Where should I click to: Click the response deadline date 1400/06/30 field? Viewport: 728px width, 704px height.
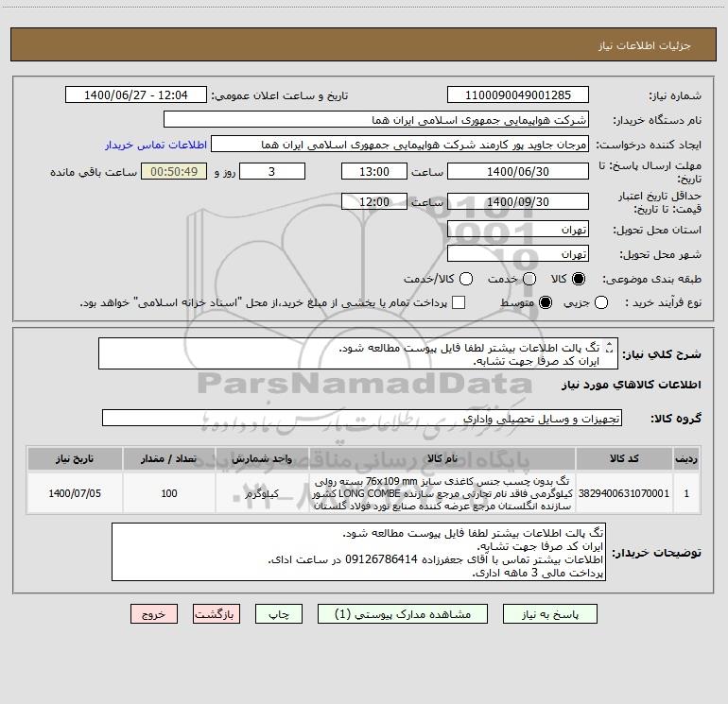[518, 171]
